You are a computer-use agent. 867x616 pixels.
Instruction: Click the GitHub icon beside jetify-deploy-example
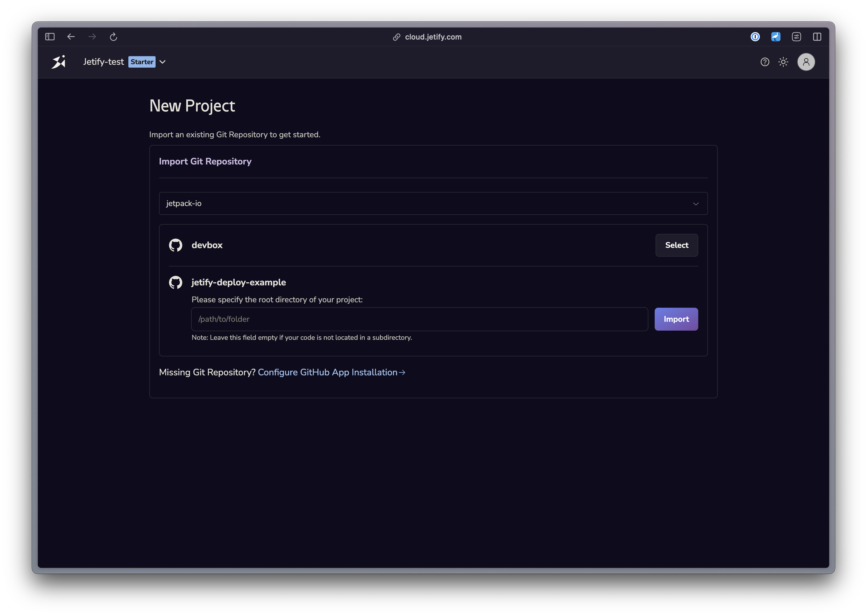click(x=176, y=282)
